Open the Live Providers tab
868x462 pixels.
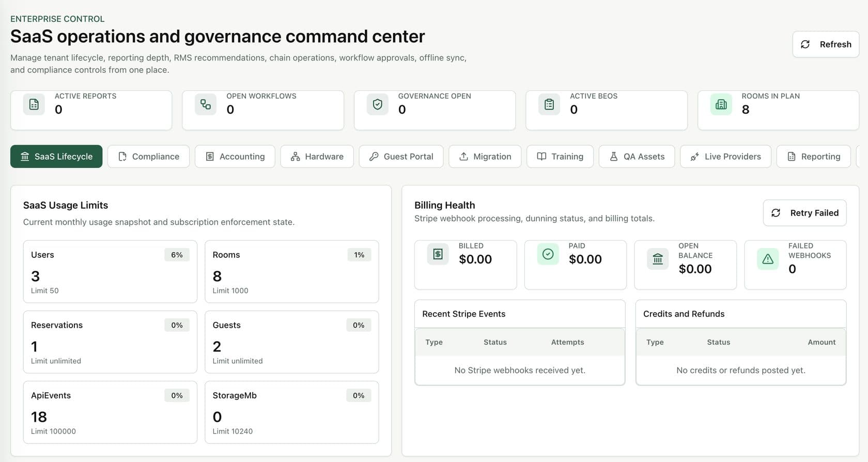pos(726,157)
